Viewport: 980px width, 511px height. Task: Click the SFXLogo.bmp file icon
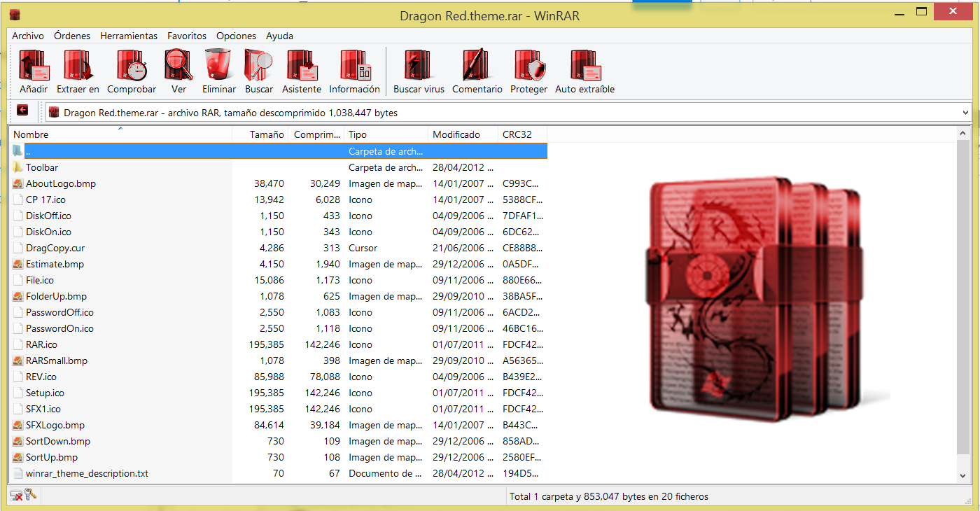point(17,425)
